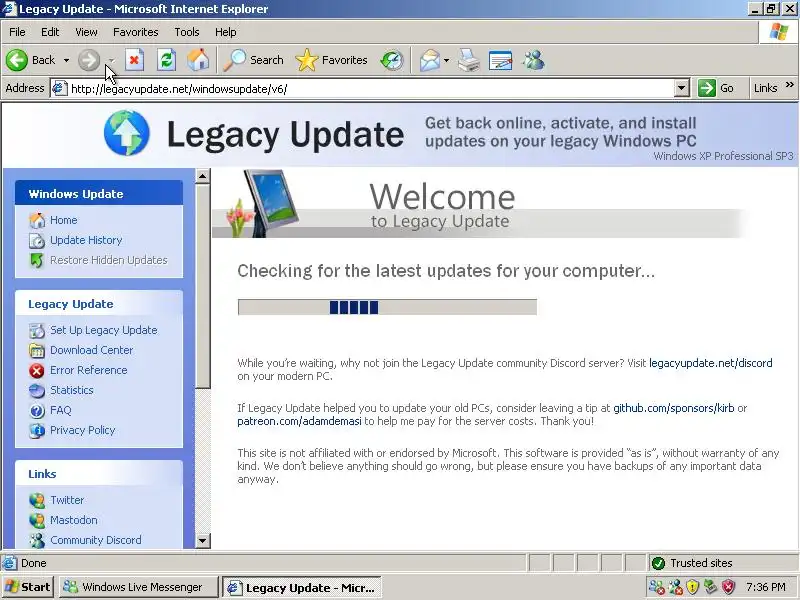800x600 pixels.
Task: Click the Restore Hidden Updates icon
Action: coord(37,260)
